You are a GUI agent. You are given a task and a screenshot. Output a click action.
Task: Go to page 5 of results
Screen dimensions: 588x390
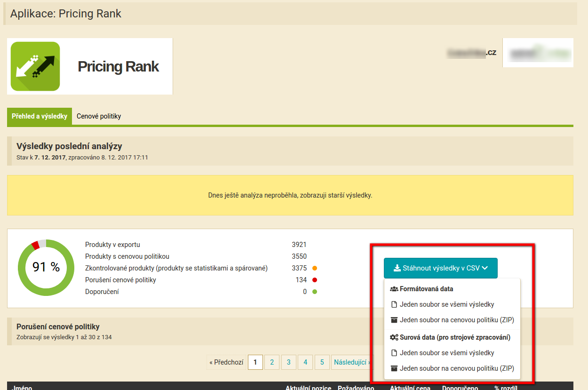pos(322,362)
